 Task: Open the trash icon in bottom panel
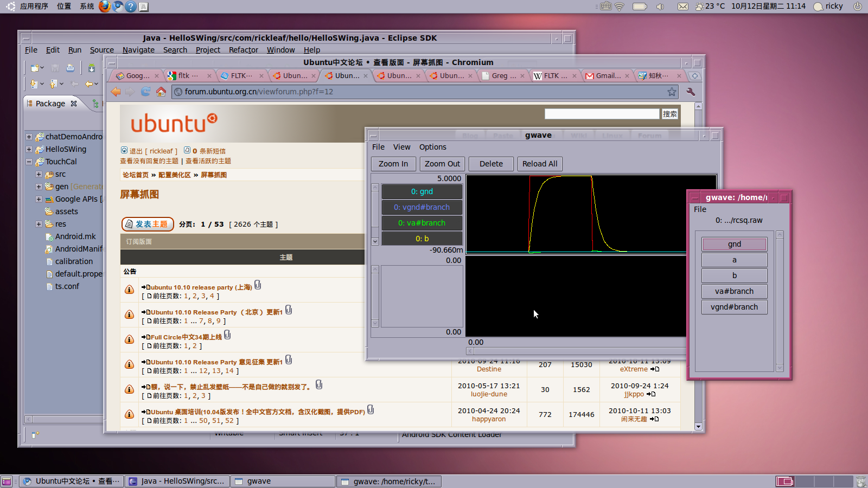[x=861, y=481]
